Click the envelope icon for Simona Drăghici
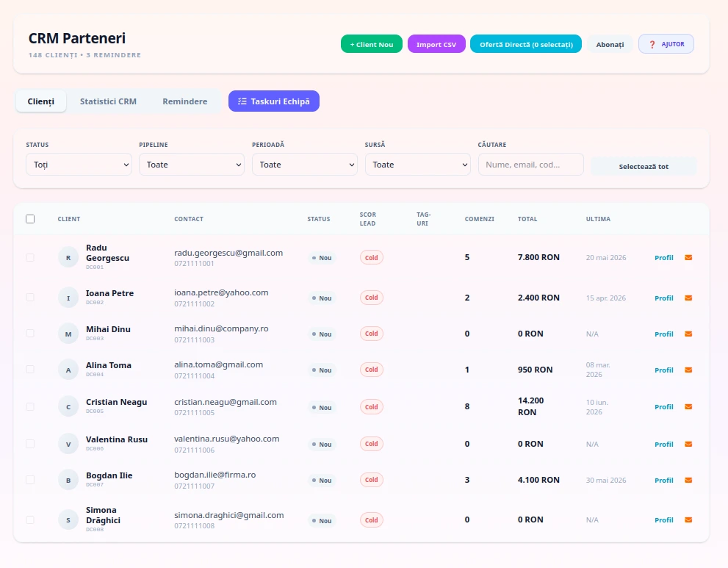This screenshot has height=568, width=728. (x=688, y=520)
